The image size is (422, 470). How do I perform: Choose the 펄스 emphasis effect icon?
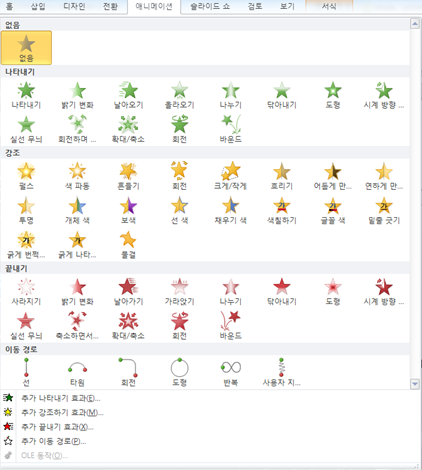pyautogui.click(x=26, y=176)
